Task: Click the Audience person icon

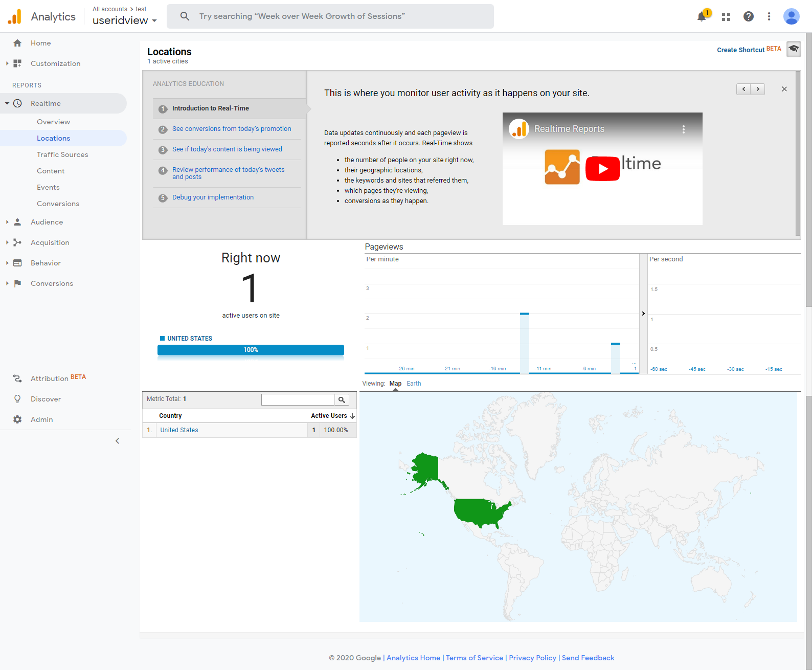Action: point(17,222)
